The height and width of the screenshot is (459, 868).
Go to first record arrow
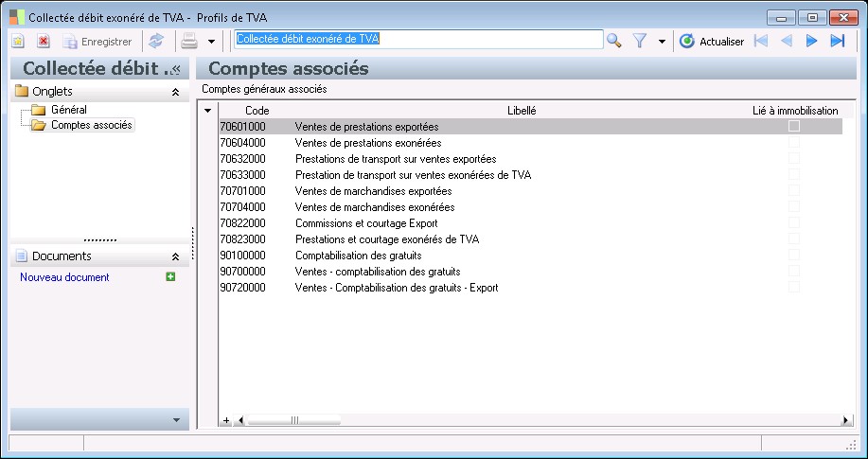(x=761, y=41)
